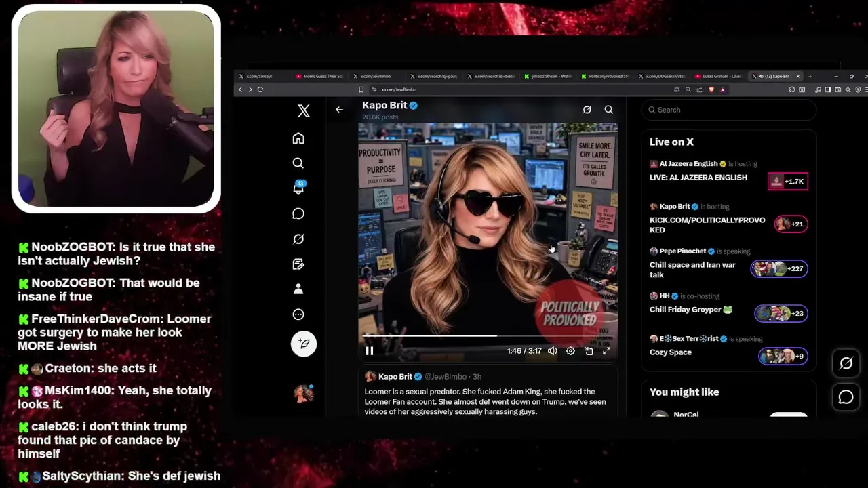Click the post's 3h timestamp
The image size is (868, 488).
pos(477,377)
